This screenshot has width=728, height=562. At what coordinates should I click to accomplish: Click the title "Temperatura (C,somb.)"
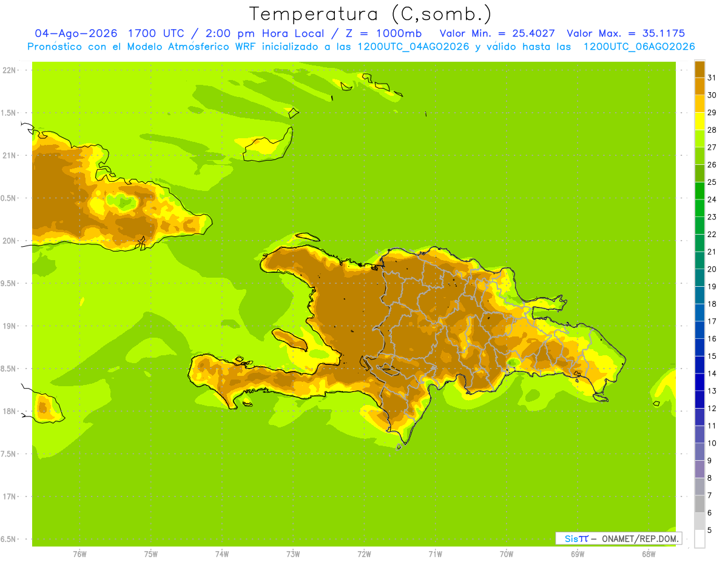tap(370, 13)
